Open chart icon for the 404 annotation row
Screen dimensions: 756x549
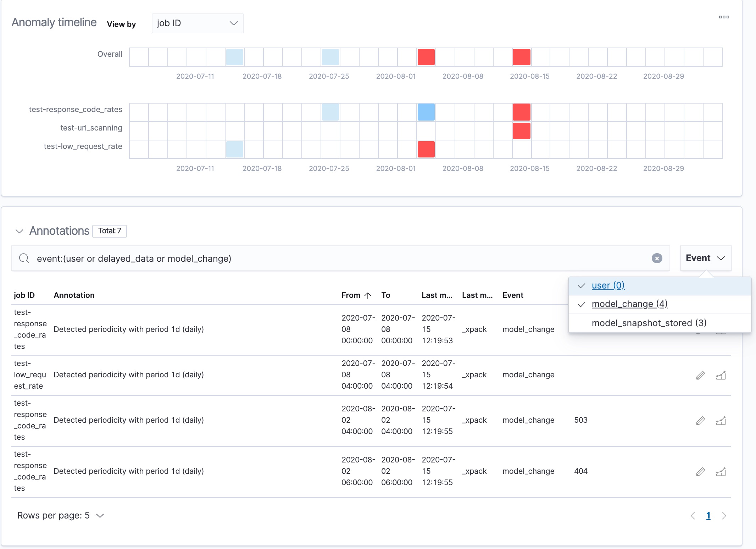click(721, 472)
